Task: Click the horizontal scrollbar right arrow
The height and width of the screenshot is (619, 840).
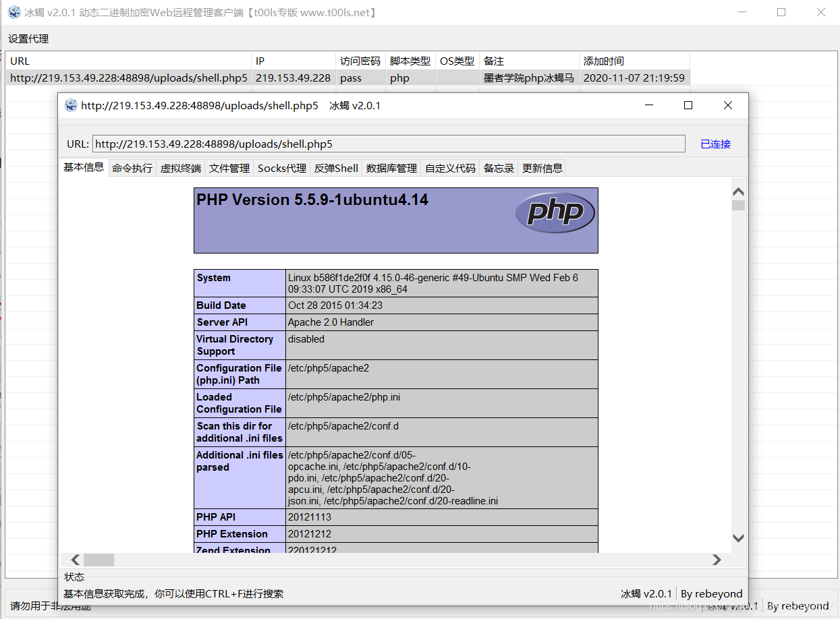Action: pyautogui.click(x=717, y=560)
